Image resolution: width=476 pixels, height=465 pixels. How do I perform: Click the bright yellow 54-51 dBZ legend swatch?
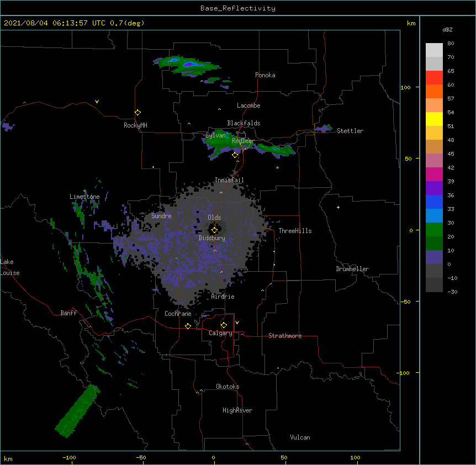[434, 119]
